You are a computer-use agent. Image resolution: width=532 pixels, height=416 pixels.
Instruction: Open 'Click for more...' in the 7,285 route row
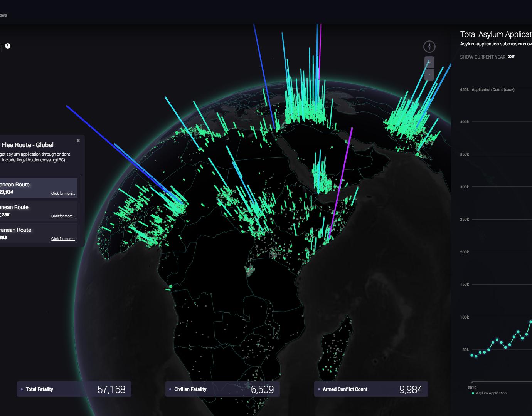pyautogui.click(x=63, y=216)
